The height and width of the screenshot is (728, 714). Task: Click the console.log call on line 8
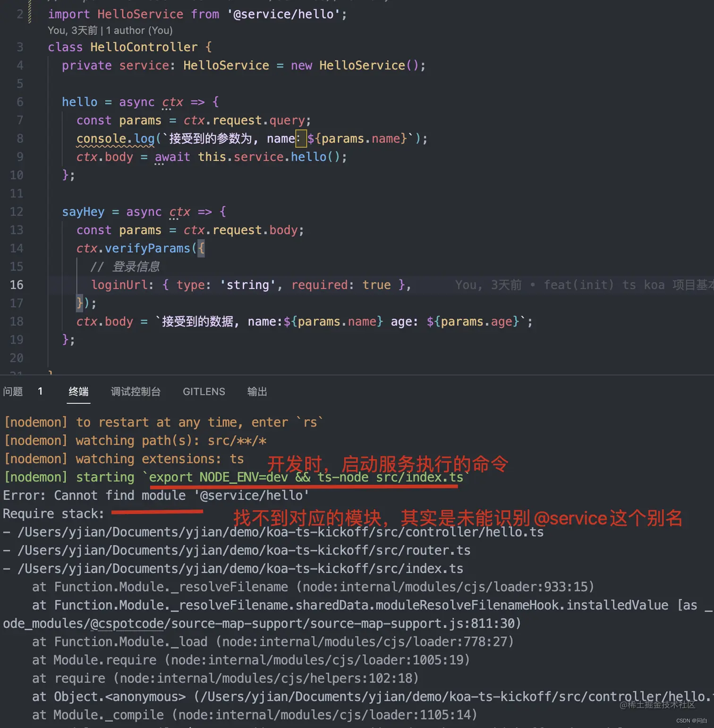pyautogui.click(x=116, y=139)
